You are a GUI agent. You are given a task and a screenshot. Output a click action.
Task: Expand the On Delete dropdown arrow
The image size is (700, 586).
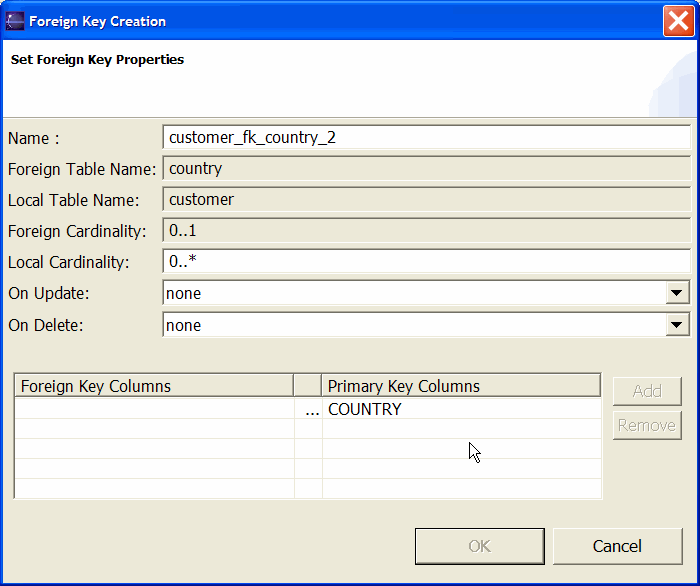point(678,325)
